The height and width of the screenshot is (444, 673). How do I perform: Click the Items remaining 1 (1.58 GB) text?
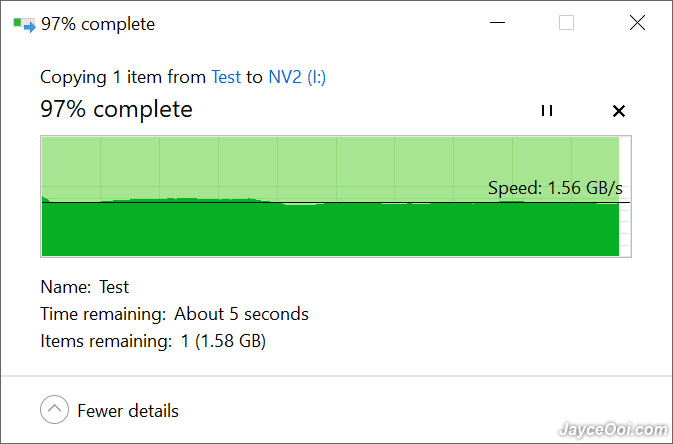(153, 341)
